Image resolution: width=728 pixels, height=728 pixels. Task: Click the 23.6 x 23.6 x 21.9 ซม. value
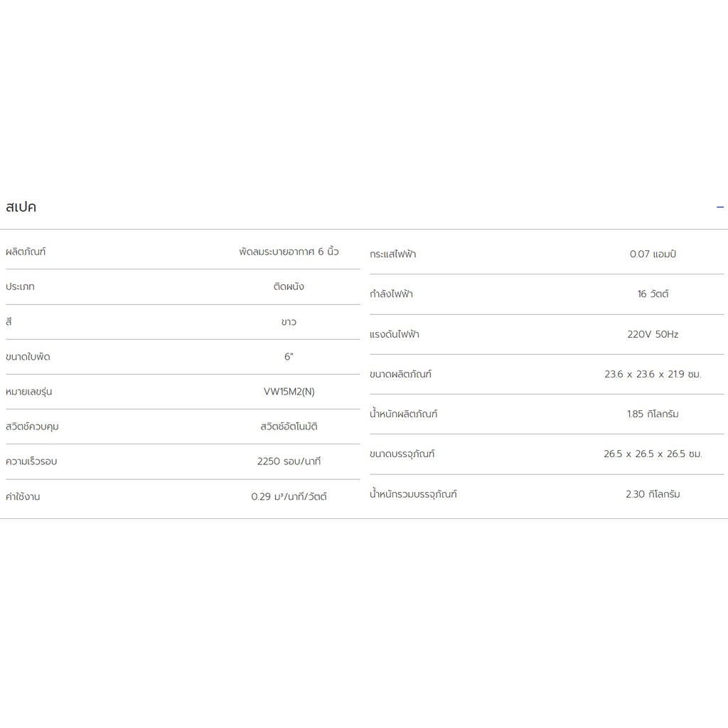(x=653, y=374)
